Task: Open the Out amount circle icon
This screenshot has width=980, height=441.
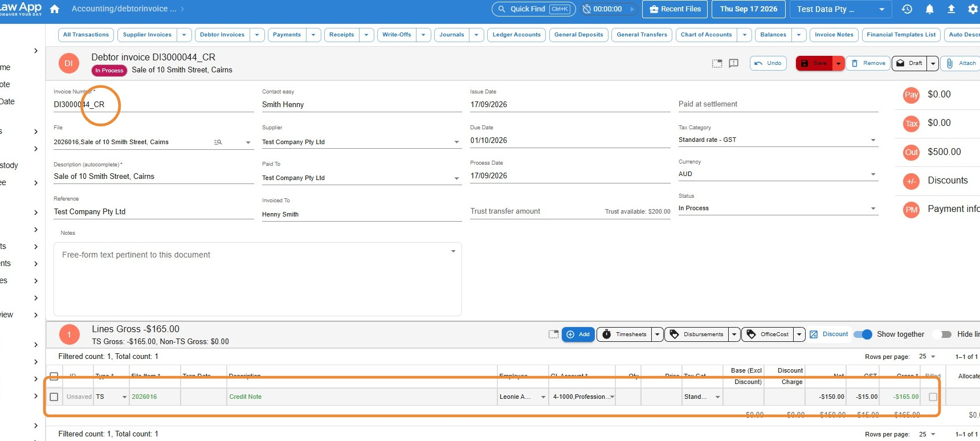Action: tap(912, 152)
